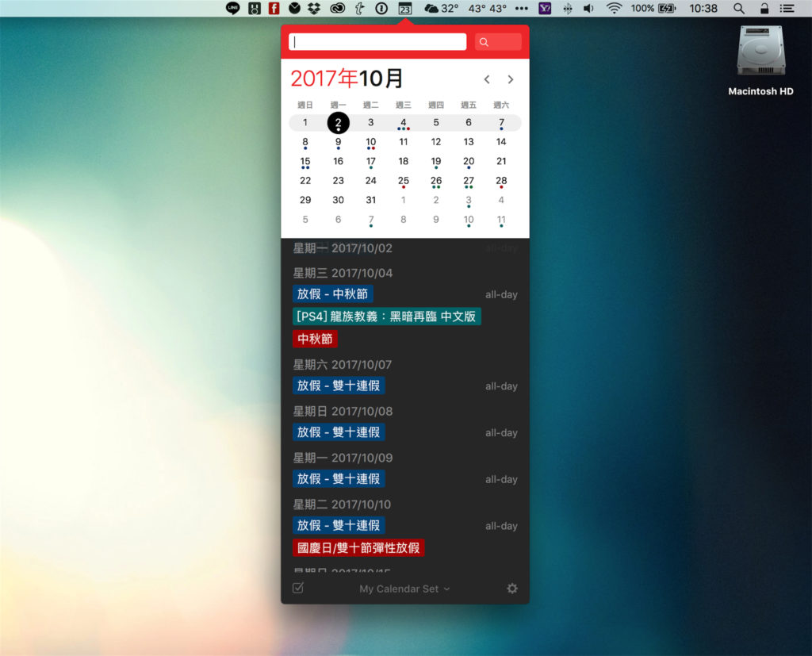Open the Bluetooth menu bar icon
The image size is (812, 656).
[568, 8]
